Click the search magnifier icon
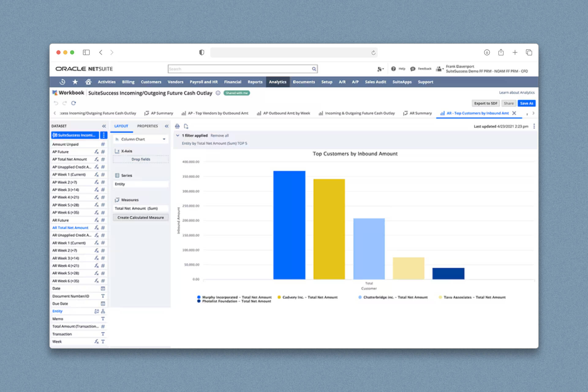The height and width of the screenshot is (392, 588). (314, 69)
